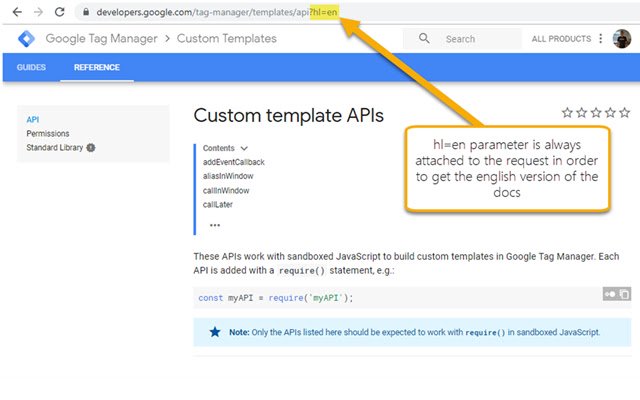Click the search magnifier icon
The height and width of the screenshot is (400, 640).
424,38
